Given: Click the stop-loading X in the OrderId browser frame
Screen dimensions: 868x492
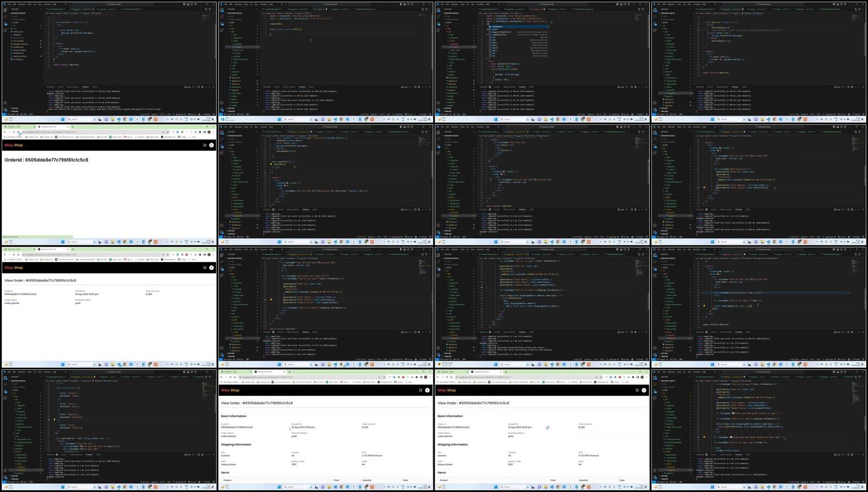Looking at the screenshot, I should point(14,132).
